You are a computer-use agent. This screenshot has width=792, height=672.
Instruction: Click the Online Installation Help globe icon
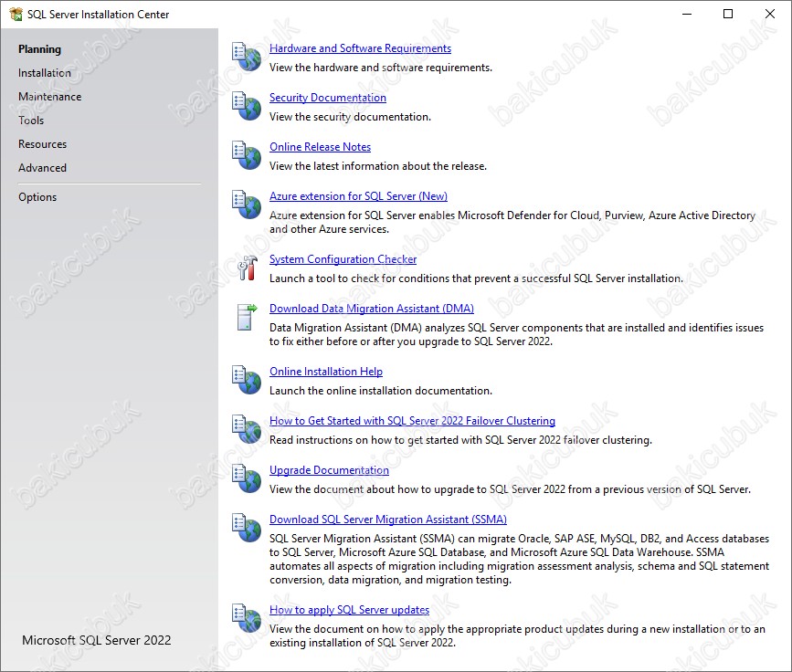coord(247,380)
